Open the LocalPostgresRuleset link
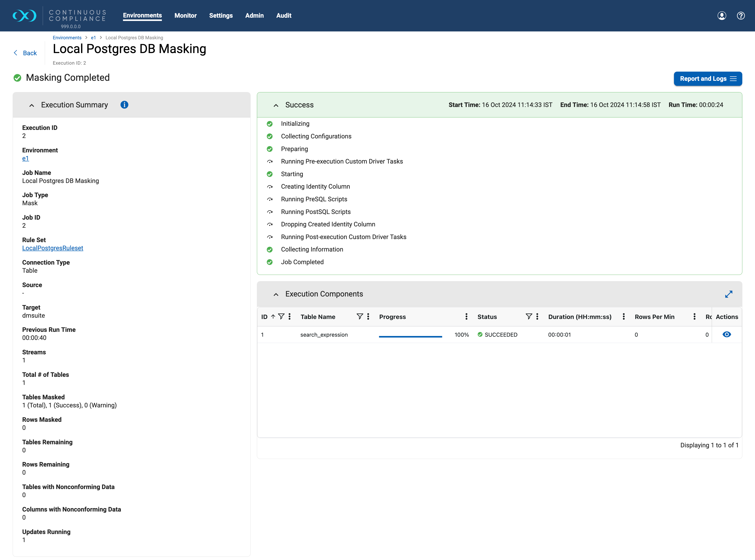 tap(53, 248)
